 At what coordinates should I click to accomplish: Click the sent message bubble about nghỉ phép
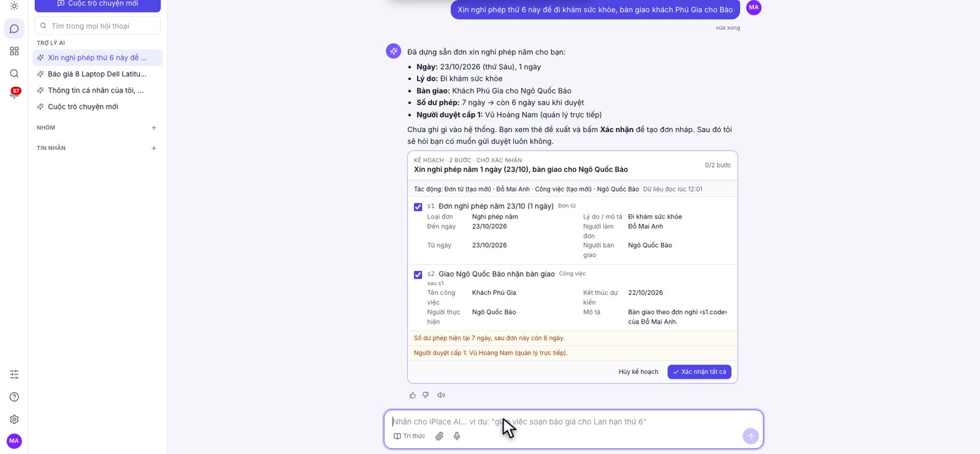tap(595, 10)
